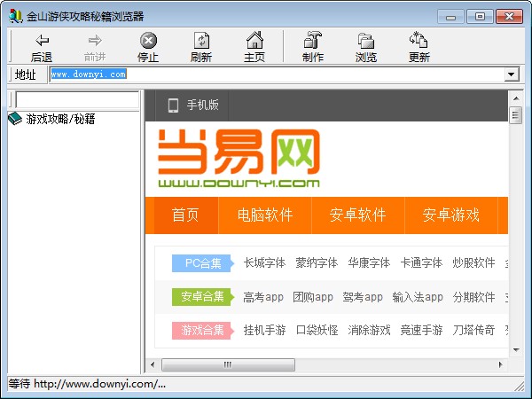This screenshot has height=399, width=532.
Task: Minimize the 金山游侠攻略秘籍浏览器 window
Action: pos(450,17)
